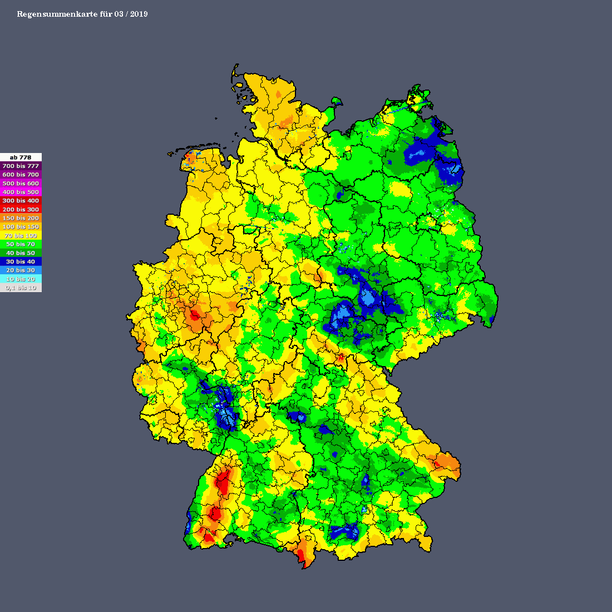The image size is (612, 612).
Task: Choose the red '200 bis 300' legend entry
Action: tap(20, 209)
